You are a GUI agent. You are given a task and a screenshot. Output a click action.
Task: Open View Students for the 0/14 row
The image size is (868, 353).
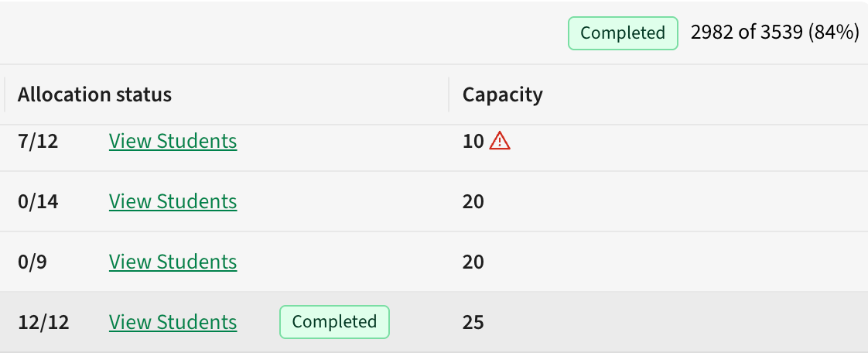[x=173, y=201]
